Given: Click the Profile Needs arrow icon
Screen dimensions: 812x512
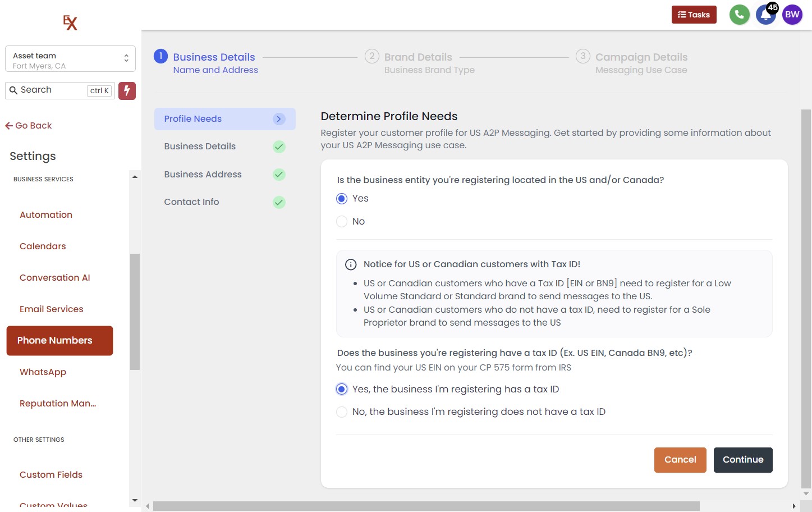Looking at the screenshot, I should pos(279,119).
